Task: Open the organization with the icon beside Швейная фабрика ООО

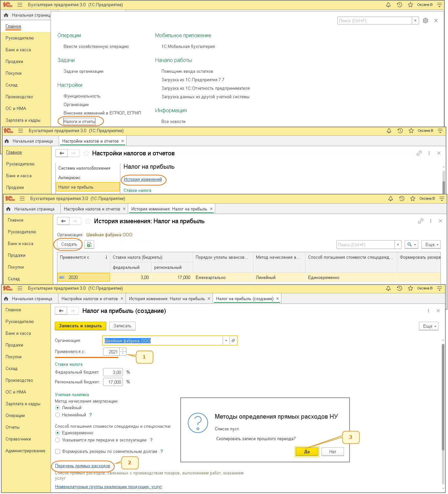Action: coord(233,340)
